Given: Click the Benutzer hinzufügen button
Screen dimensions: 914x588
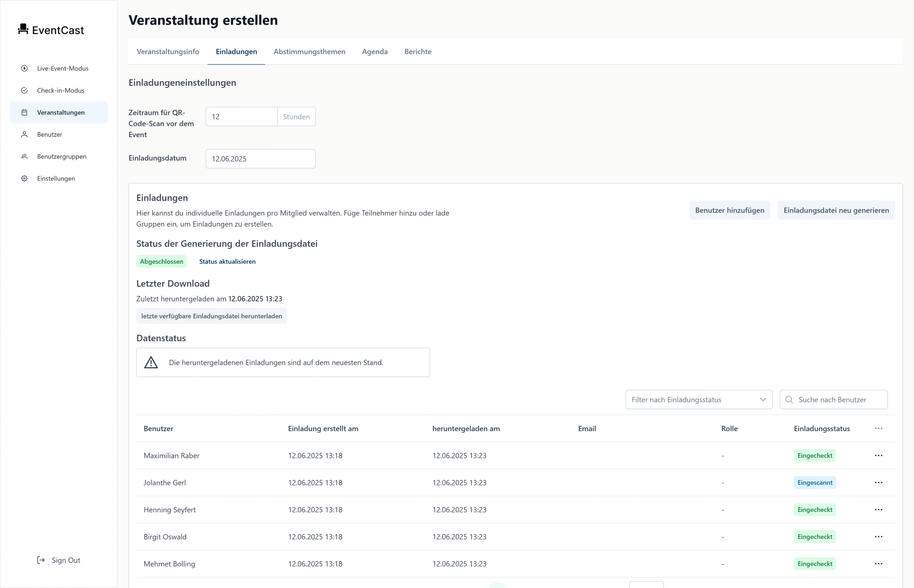Looking at the screenshot, I should coord(729,210).
